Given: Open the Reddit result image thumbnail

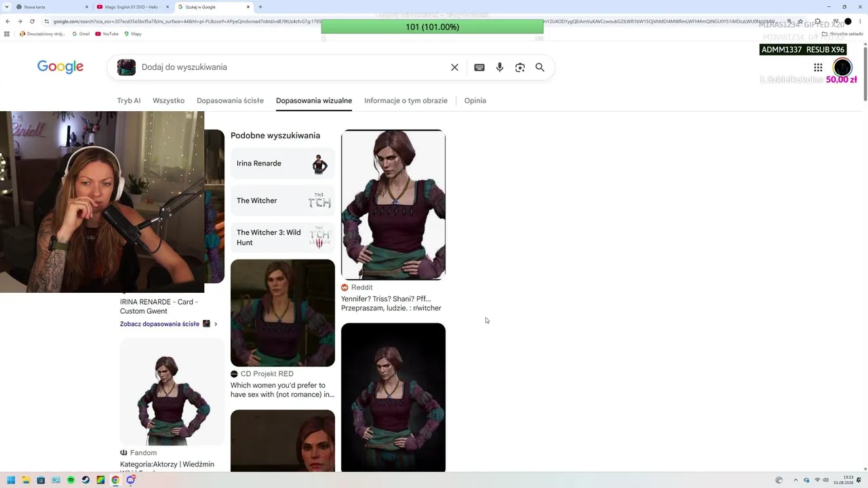Looking at the screenshot, I should [393, 205].
